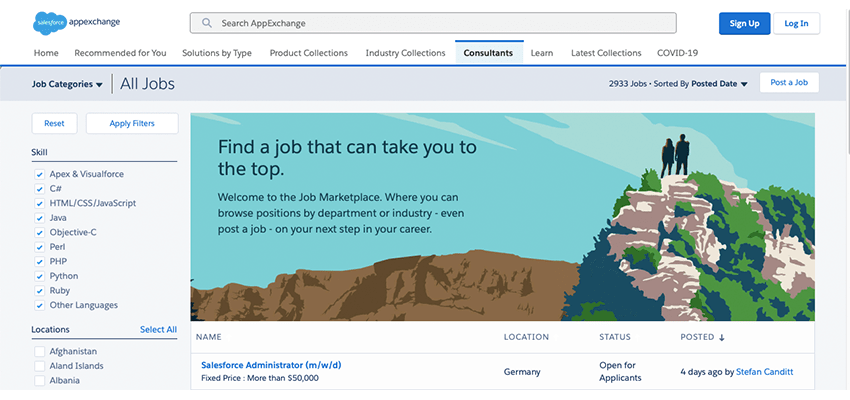Uncheck the PHP skill checkbox
This screenshot has height=400, width=850.
39,262
